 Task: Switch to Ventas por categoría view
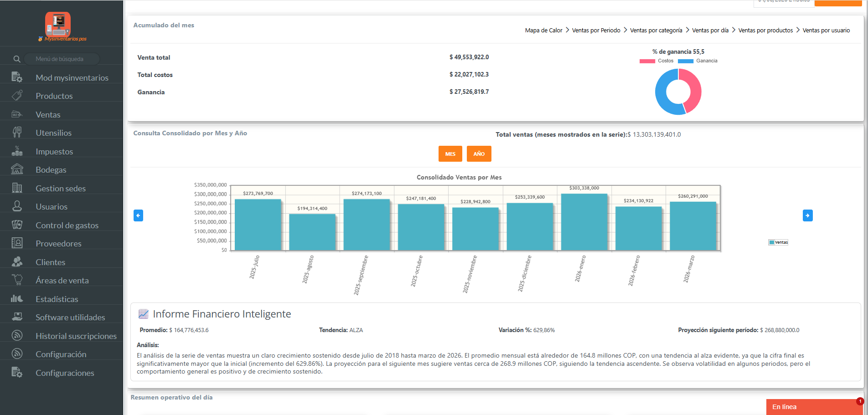point(656,31)
